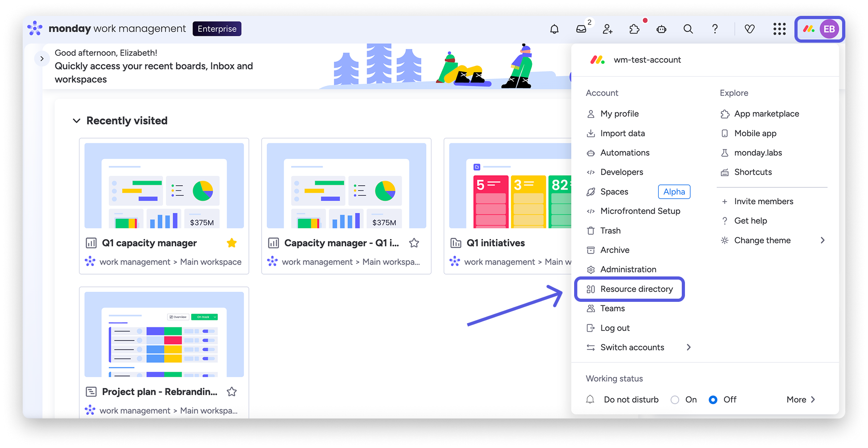
Task: Open the Q1 initiatives board thumbnail
Action: 510,186
